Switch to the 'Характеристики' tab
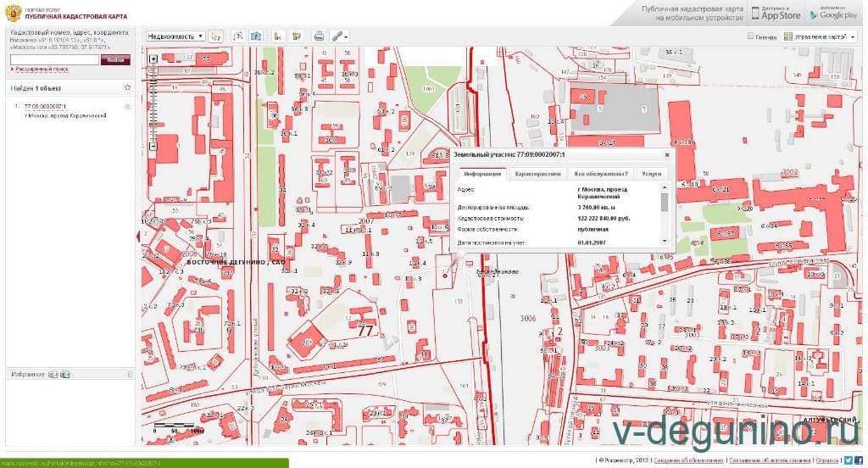868x468 pixels. [537, 173]
